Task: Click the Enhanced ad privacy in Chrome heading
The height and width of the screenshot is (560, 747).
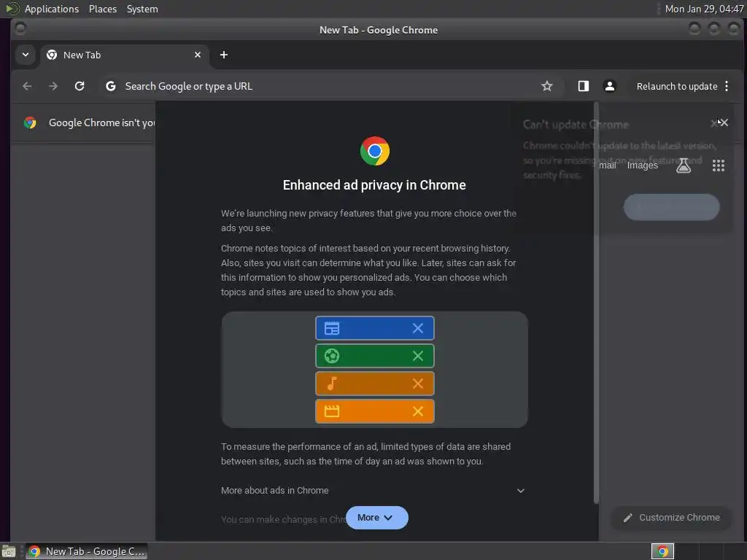Action: click(x=374, y=184)
